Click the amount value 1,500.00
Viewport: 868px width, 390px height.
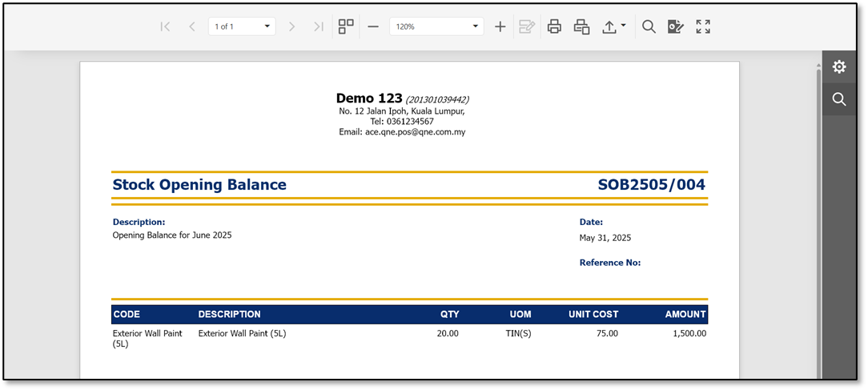(689, 333)
